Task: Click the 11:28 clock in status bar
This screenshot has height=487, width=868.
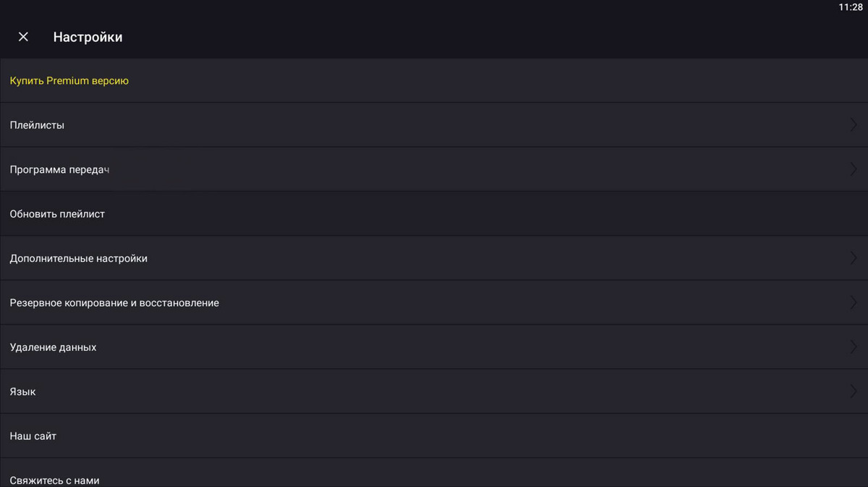Action: tap(851, 7)
